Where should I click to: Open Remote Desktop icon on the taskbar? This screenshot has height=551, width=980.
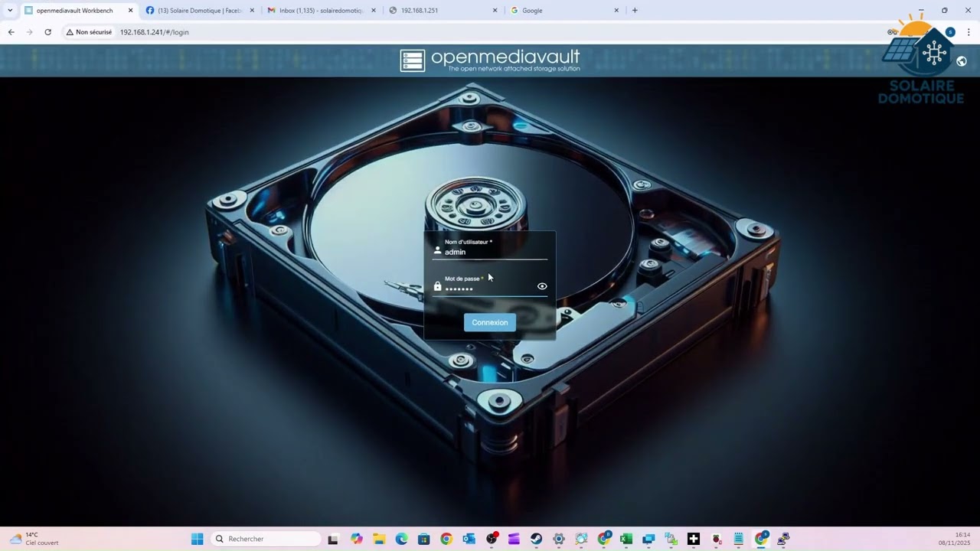click(x=648, y=539)
